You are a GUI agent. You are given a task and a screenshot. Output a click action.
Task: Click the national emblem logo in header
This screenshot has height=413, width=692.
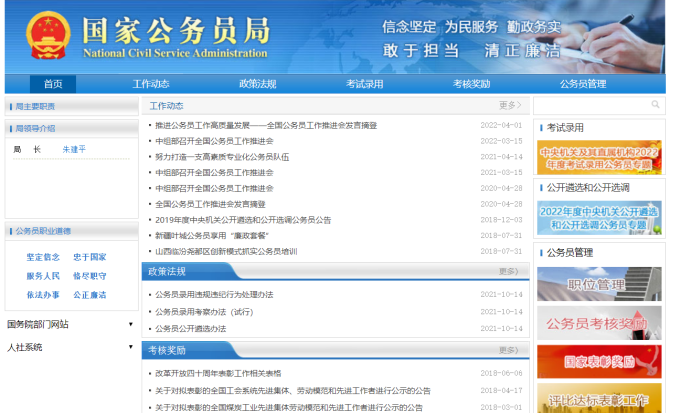pos(48,35)
